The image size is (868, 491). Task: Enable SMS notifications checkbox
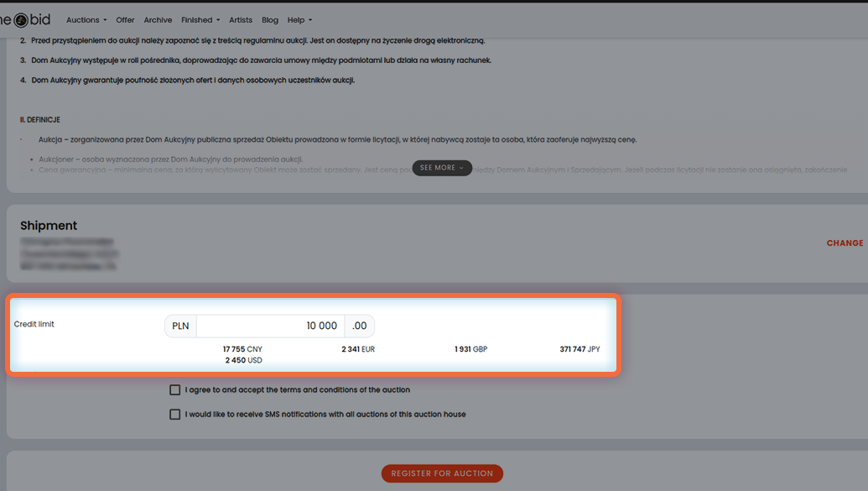pyautogui.click(x=175, y=415)
